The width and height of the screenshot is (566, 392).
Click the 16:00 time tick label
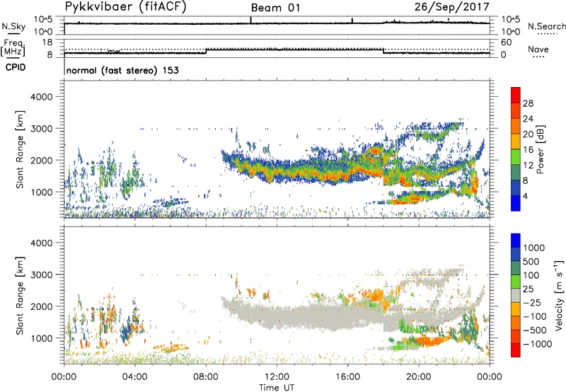(347, 377)
